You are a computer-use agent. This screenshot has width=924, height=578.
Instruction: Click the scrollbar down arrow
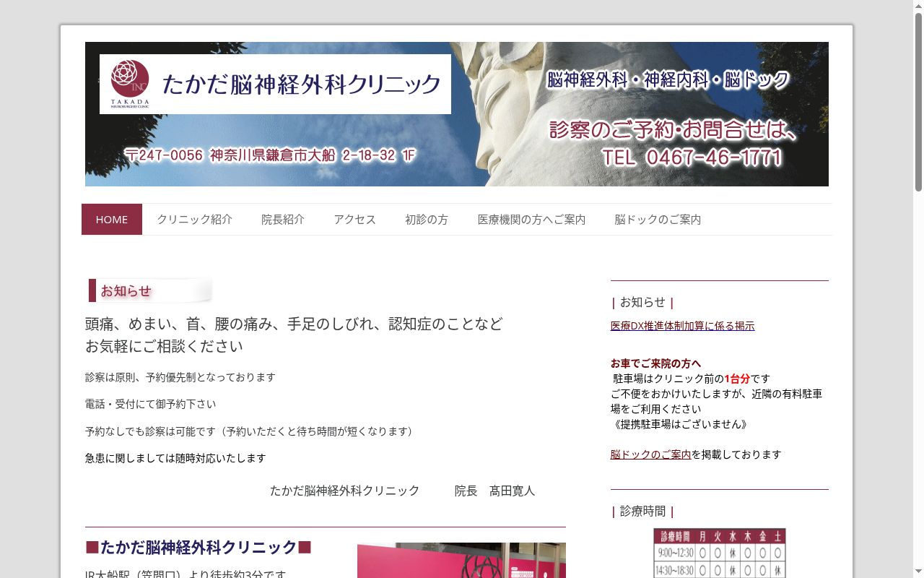pos(918,572)
